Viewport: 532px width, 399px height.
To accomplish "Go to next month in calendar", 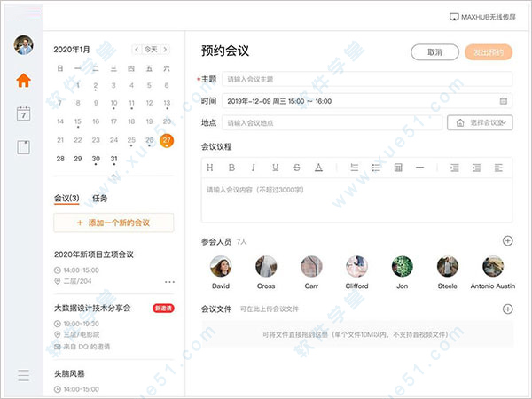I will tap(165, 50).
